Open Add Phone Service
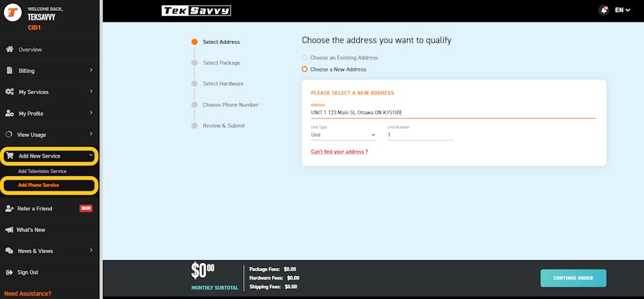The width and height of the screenshot is (644, 299). [39, 185]
